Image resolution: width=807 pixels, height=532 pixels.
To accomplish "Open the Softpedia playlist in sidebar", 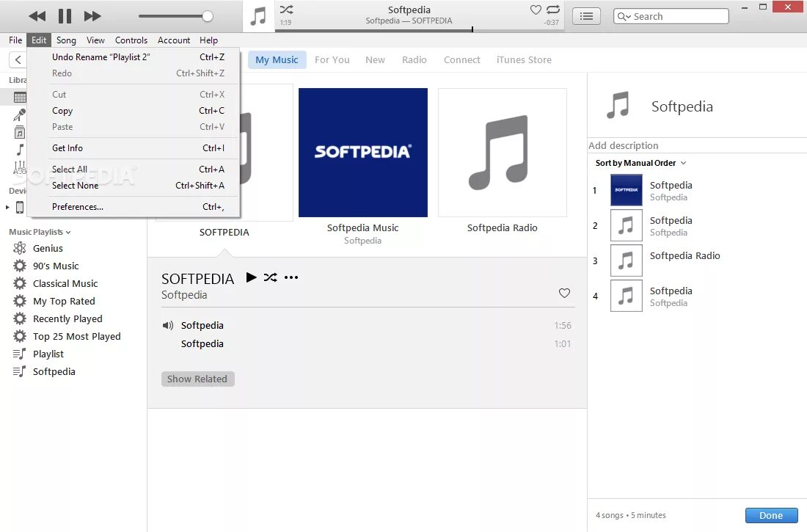I will coord(54,371).
